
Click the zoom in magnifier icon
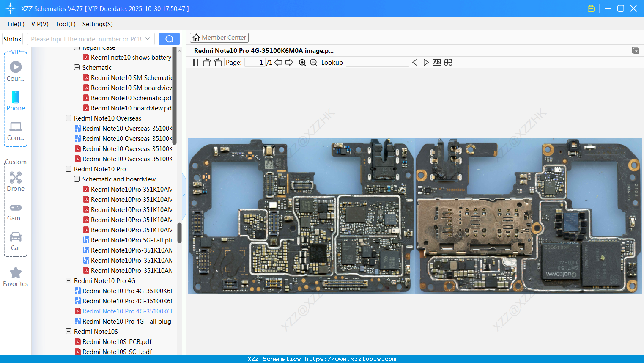302,63
